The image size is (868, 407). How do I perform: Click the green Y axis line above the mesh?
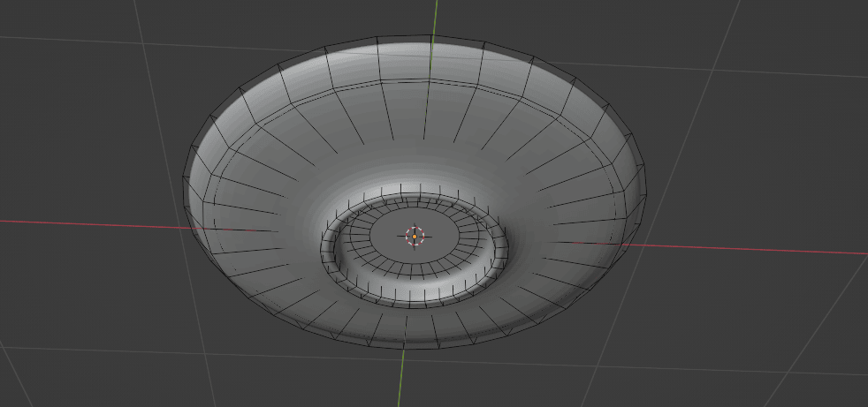click(436, 16)
